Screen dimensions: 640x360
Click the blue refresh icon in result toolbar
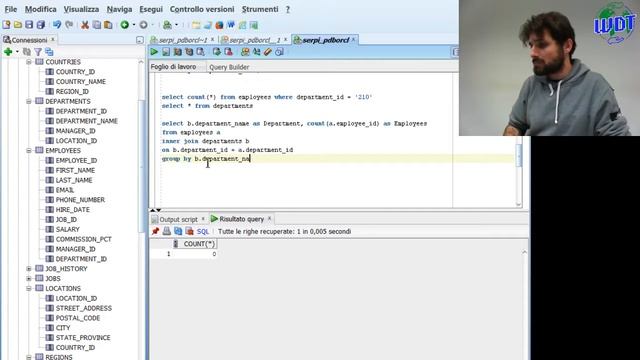[178, 231]
